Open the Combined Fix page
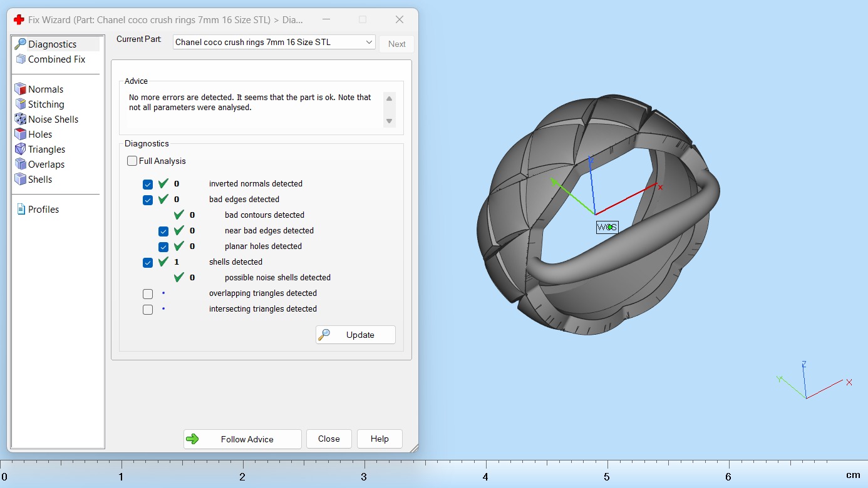 [x=56, y=59]
